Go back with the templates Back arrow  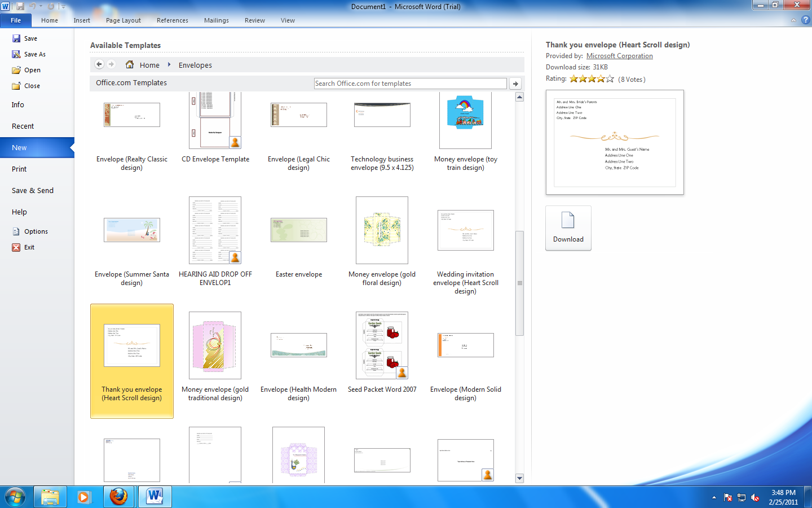coord(99,64)
